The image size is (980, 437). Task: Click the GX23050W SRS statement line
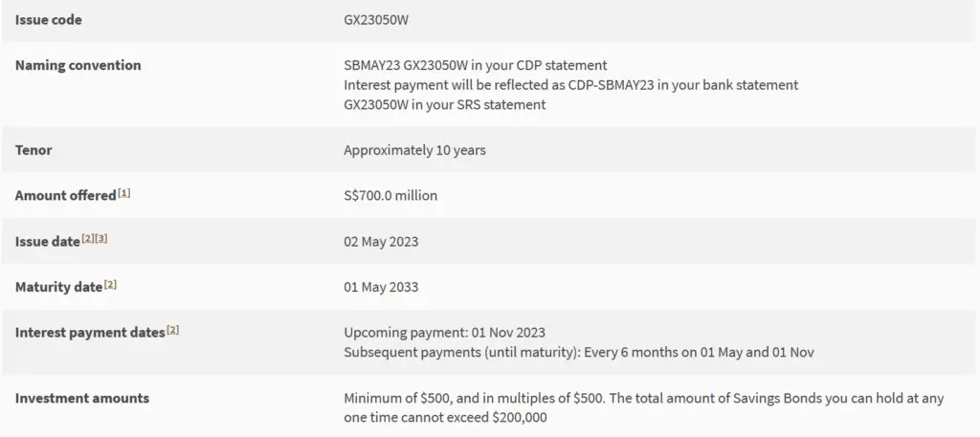pyautogui.click(x=444, y=105)
